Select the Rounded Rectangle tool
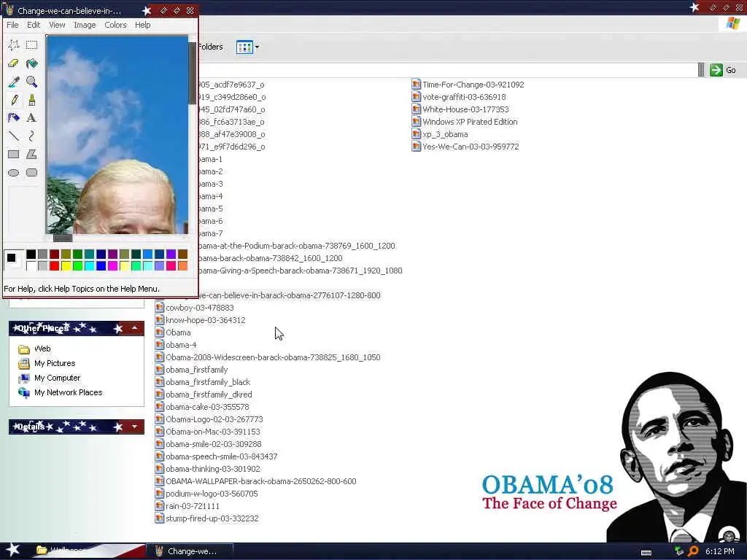Screen dimensions: 747x560 click(x=32, y=172)
